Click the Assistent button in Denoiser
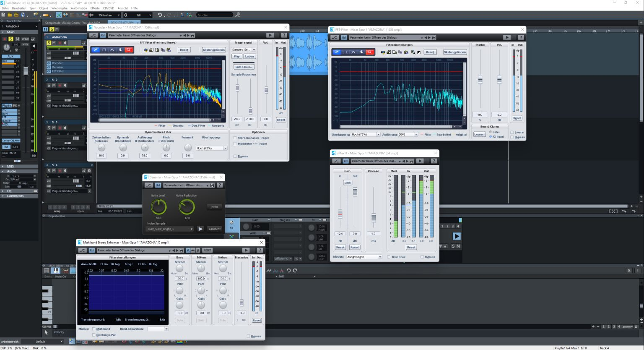Image resolution: width=644 pixels, height=350 pixels. pyautogui.click(x=215, y=229)
